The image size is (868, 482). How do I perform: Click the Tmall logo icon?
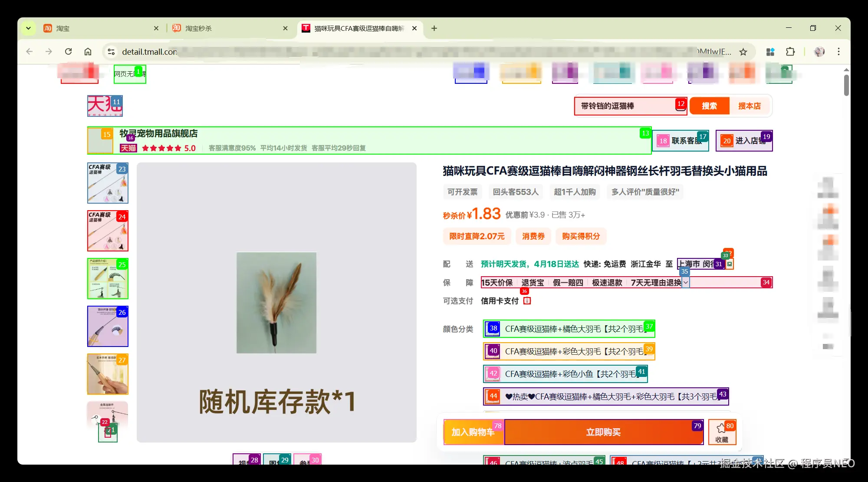105,106
